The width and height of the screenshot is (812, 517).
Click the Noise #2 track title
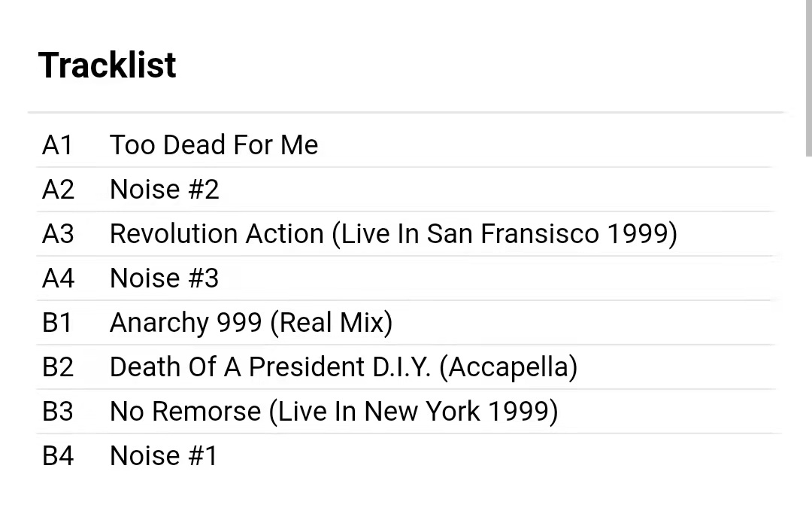(x=164, y=189)
